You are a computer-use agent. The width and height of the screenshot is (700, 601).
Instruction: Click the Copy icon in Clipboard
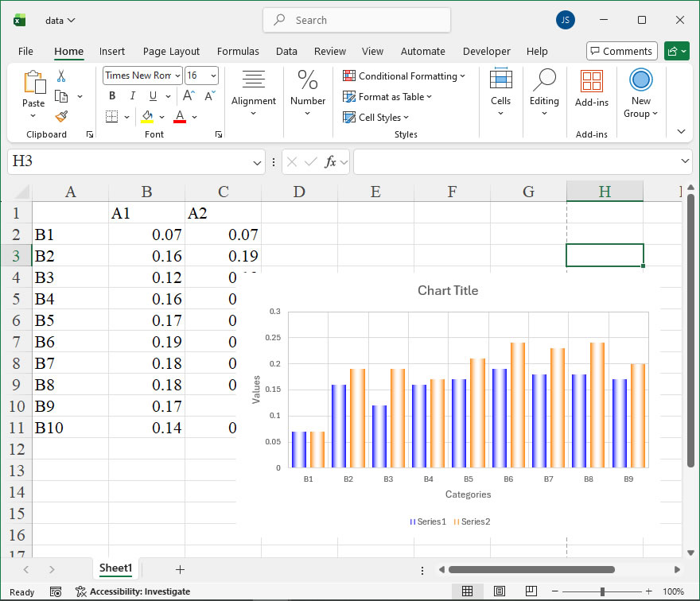click(61, 96)
